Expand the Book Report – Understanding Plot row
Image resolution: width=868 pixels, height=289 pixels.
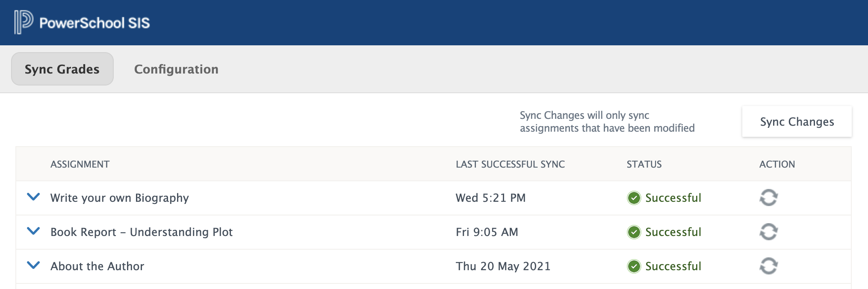click(33, 231)
